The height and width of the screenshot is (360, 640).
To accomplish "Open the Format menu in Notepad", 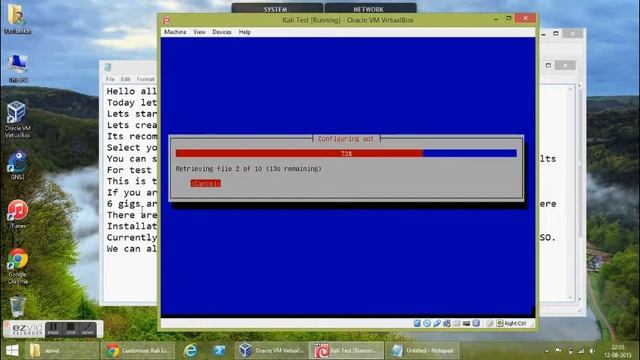I will tap(146, 79).
